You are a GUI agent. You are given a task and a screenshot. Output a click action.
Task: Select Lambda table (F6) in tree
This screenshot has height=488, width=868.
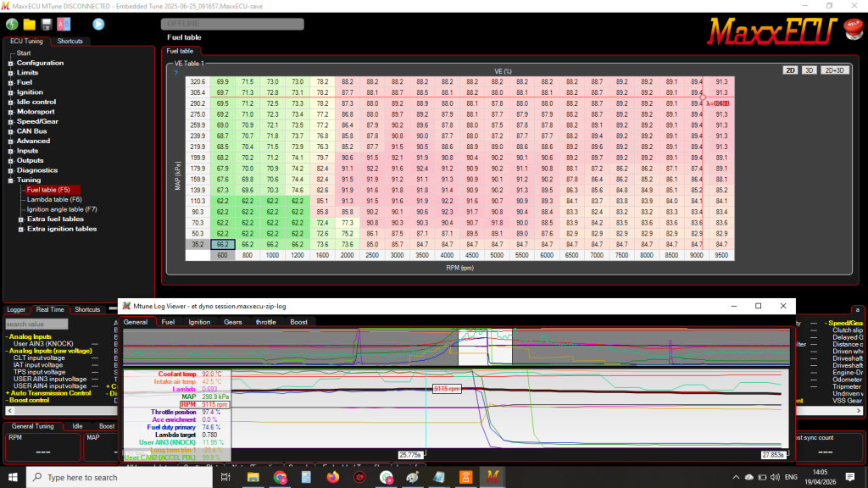(54, 199)
